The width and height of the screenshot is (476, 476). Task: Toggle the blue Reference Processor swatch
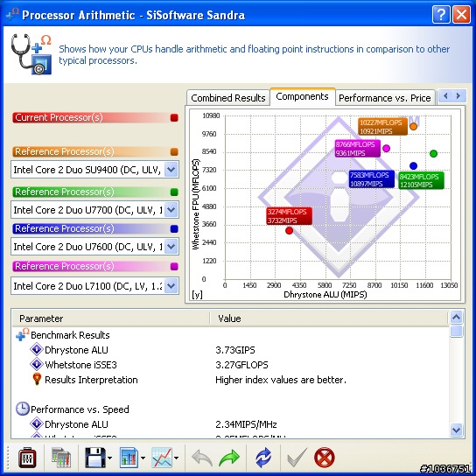174,229
